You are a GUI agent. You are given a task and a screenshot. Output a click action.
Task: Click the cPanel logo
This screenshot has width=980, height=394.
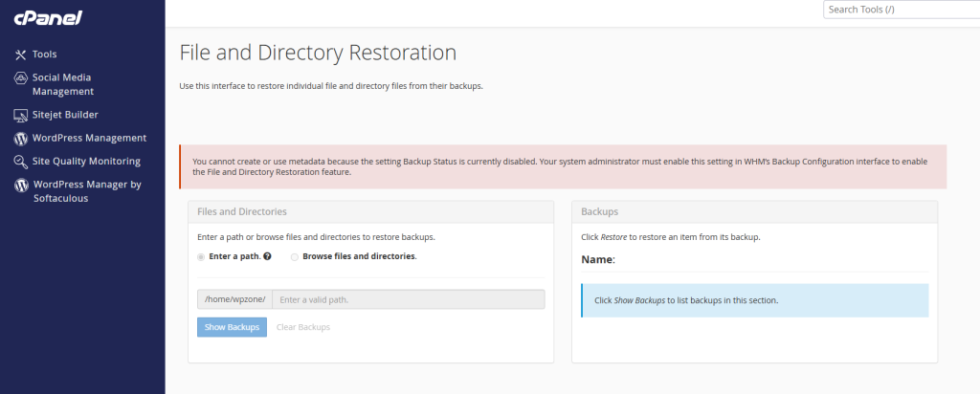click(48, 18)
